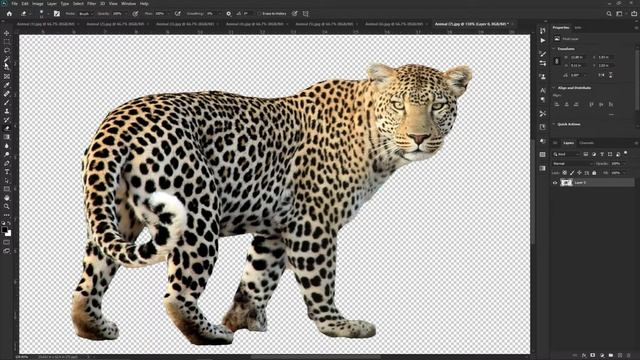The width and height of the screenshot is (640, 360).
Task: Swap foreground and background colors
Action: tap(9, 224)
